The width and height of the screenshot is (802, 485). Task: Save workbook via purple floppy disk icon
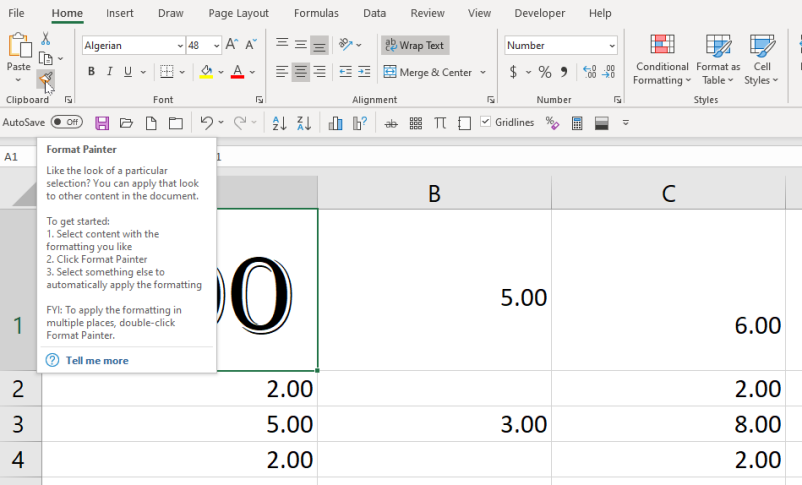[x=102, y=123]
